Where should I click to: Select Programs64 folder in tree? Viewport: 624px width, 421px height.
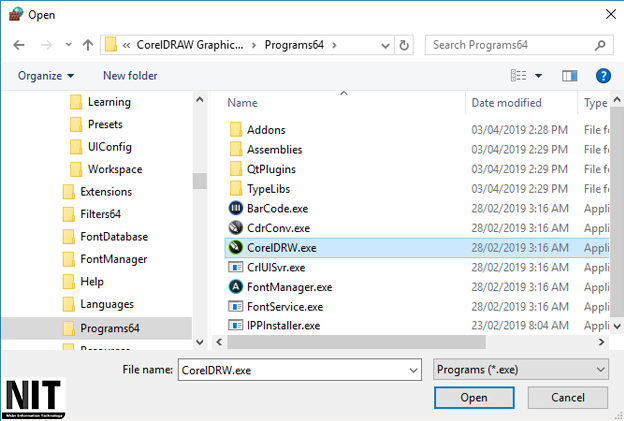tap(97, 328)
